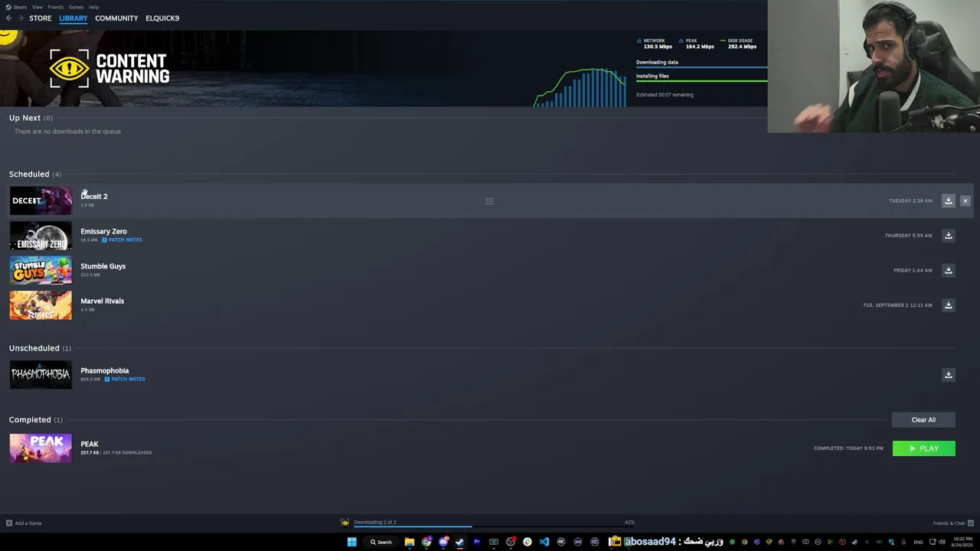Click the Deceit 2 thumbnail
Screen dimensions: 980x551
click(x=41, y=201)
